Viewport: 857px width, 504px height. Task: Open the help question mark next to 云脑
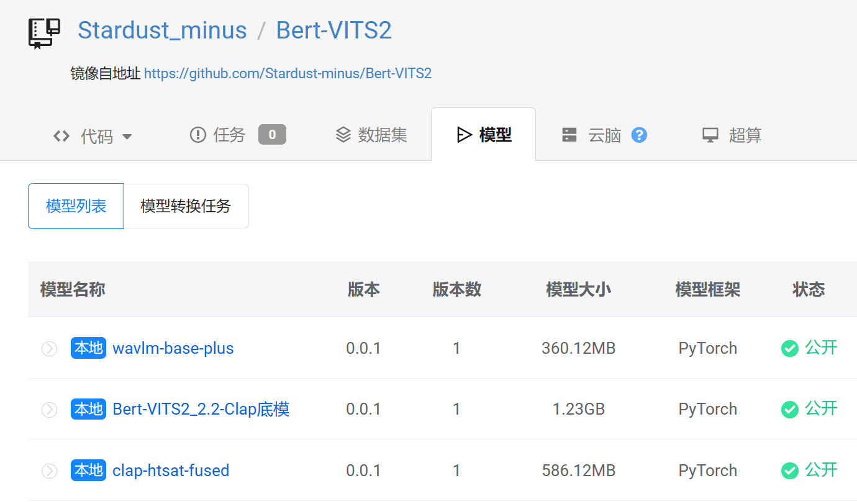point(639,135)
